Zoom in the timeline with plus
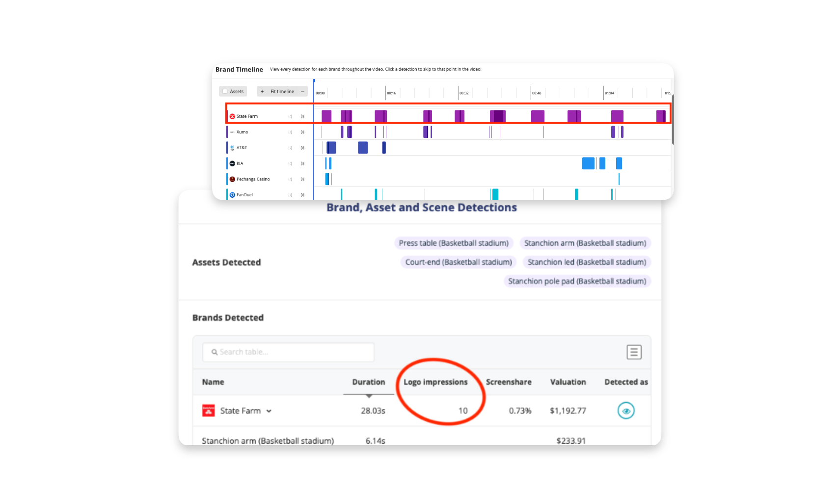840x504 pixels. coord(262,91)
